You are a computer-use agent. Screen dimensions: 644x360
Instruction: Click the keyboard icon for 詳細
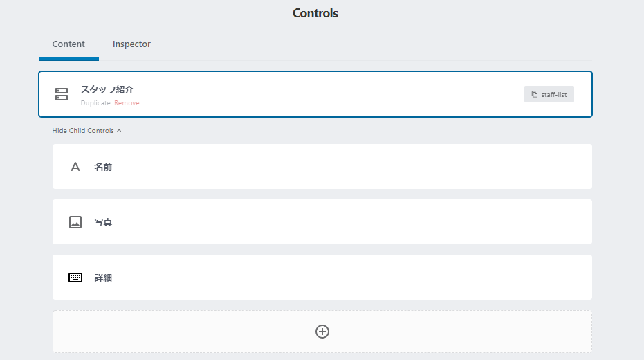pyautogui.click(x=75, y=278)
